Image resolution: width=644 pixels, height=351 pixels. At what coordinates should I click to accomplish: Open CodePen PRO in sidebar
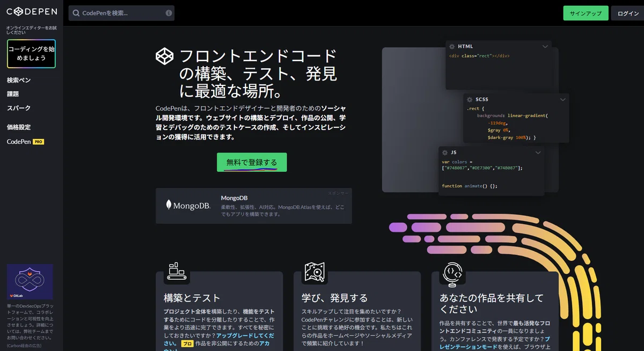click(25, 142)
